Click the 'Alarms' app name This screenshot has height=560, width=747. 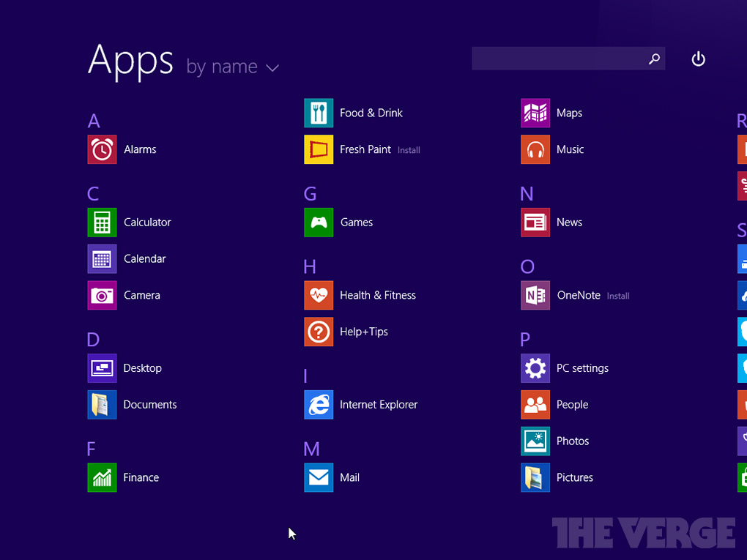[140, 149]
